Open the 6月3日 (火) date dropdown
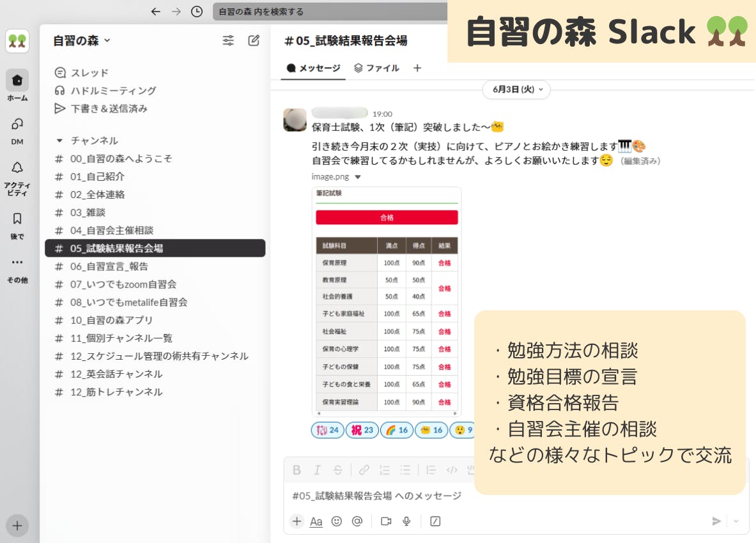Image resolution: width=756 pixels, height=543 pixels. (516, 89)
